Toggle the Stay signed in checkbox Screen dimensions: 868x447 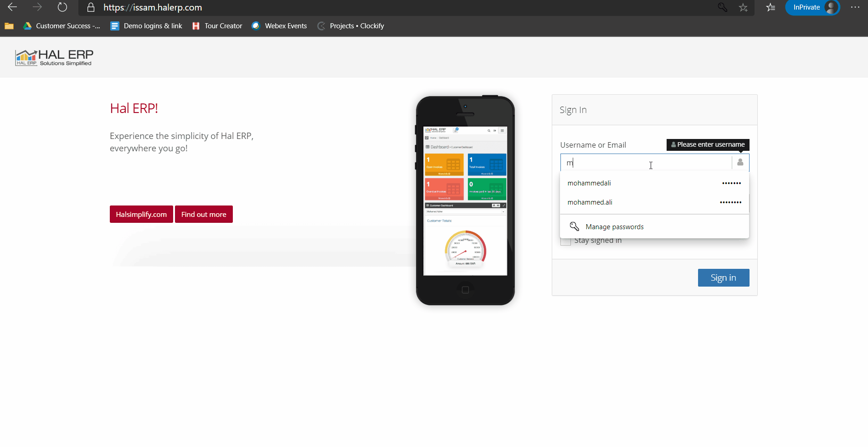(x=565, y=241)
